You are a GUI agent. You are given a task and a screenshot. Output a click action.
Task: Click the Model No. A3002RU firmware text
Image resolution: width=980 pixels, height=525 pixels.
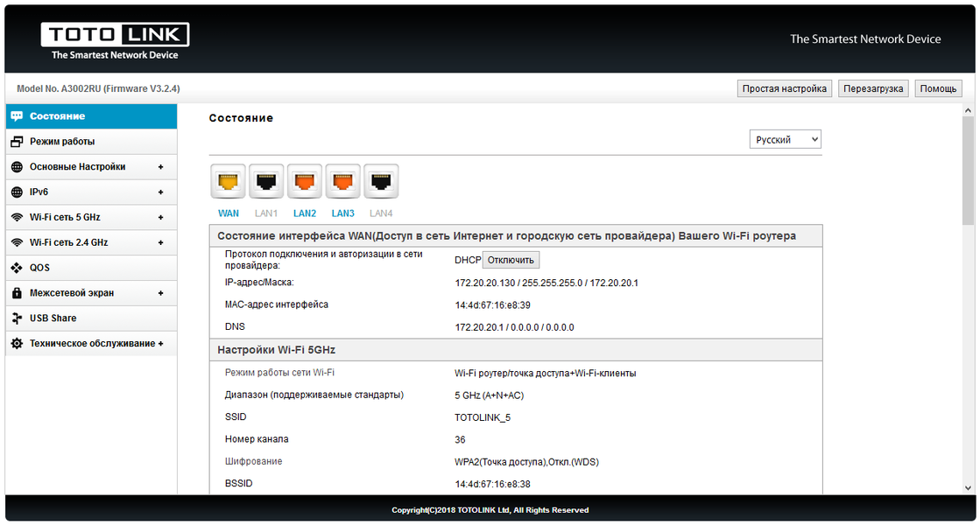[x=98, y=88]
